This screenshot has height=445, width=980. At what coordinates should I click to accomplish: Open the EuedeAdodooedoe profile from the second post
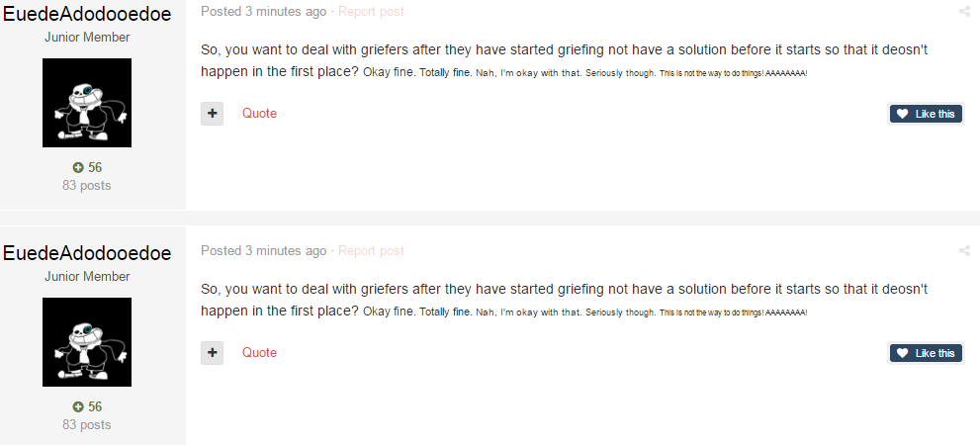tap(87, 253)
